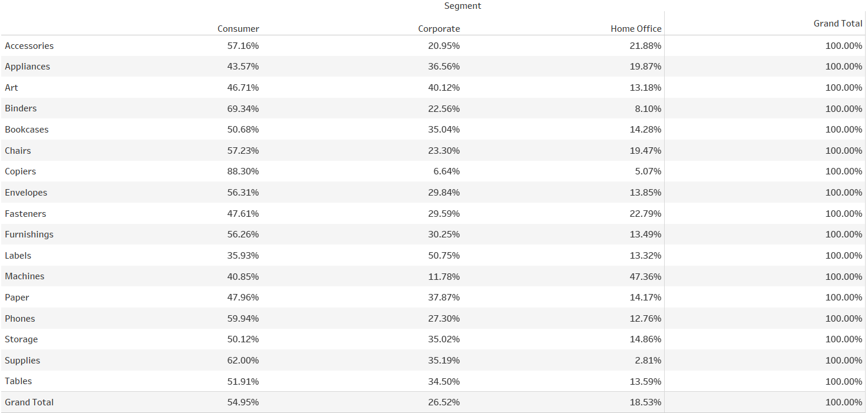The image size is (868, 413).
Task: Select the Consumer column header
Action: point(238,29)
